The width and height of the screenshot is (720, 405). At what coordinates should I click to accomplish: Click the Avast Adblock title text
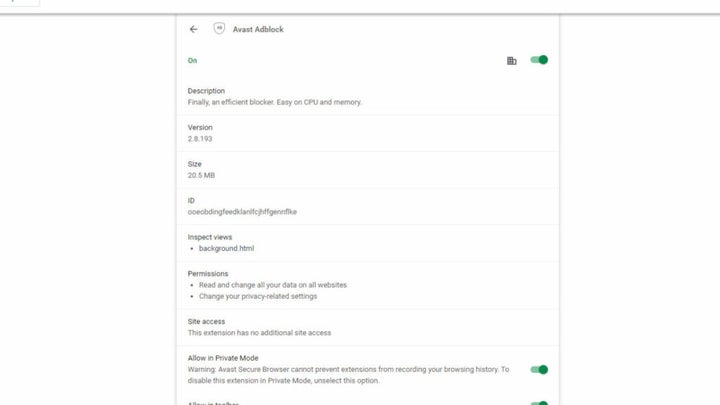click(259, 30)
